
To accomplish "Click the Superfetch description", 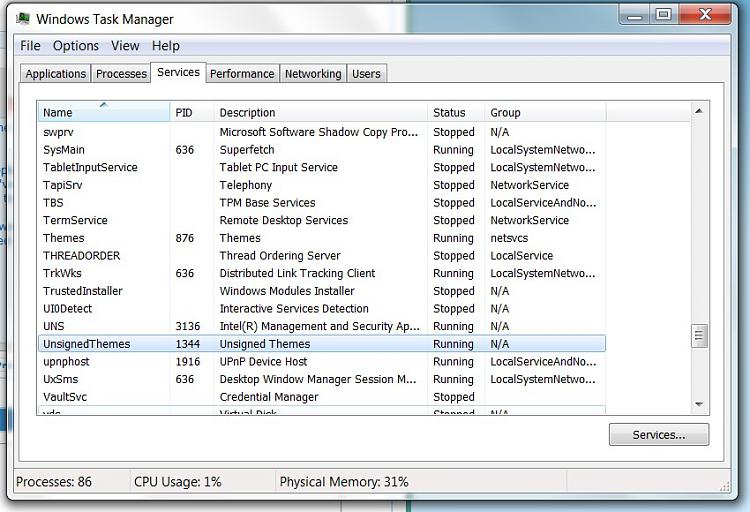I will point(247,150).
